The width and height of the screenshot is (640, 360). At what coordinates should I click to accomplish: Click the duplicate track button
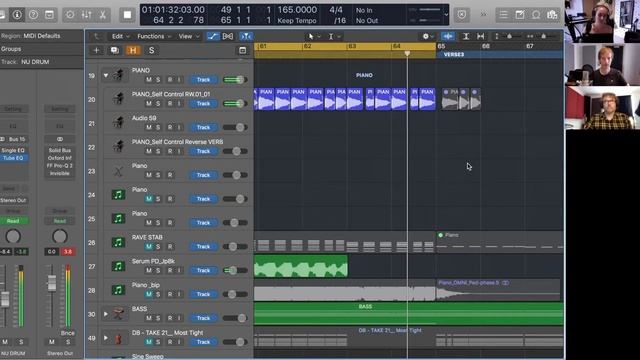(115, 50)
